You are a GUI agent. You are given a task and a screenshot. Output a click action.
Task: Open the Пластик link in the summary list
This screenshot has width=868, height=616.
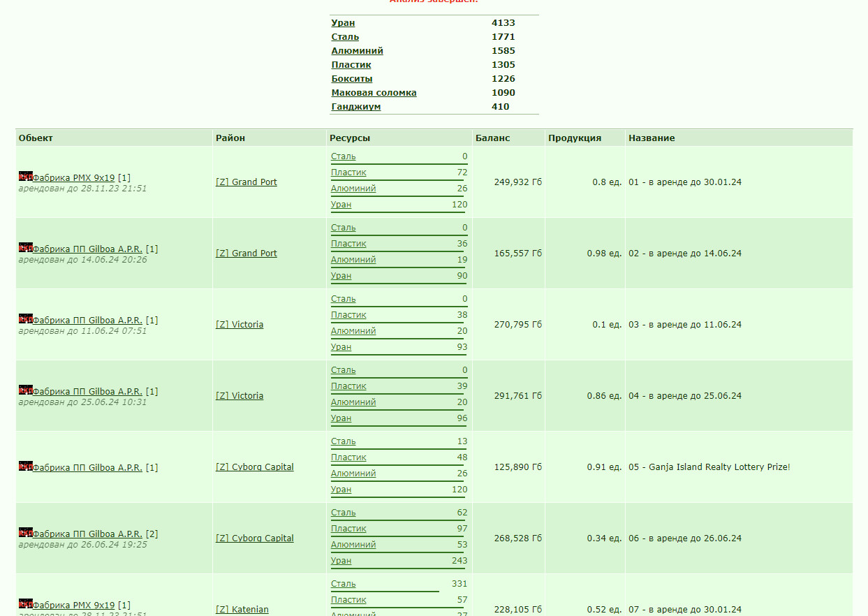[x=351, y=65]
